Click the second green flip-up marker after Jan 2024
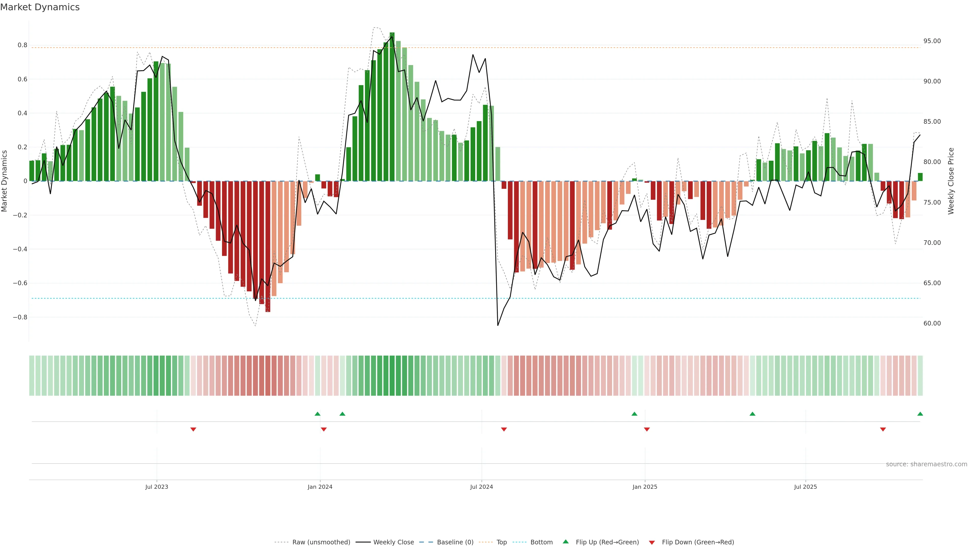The width and height of the screenshot is (980, 551). [x=342, y=414]
